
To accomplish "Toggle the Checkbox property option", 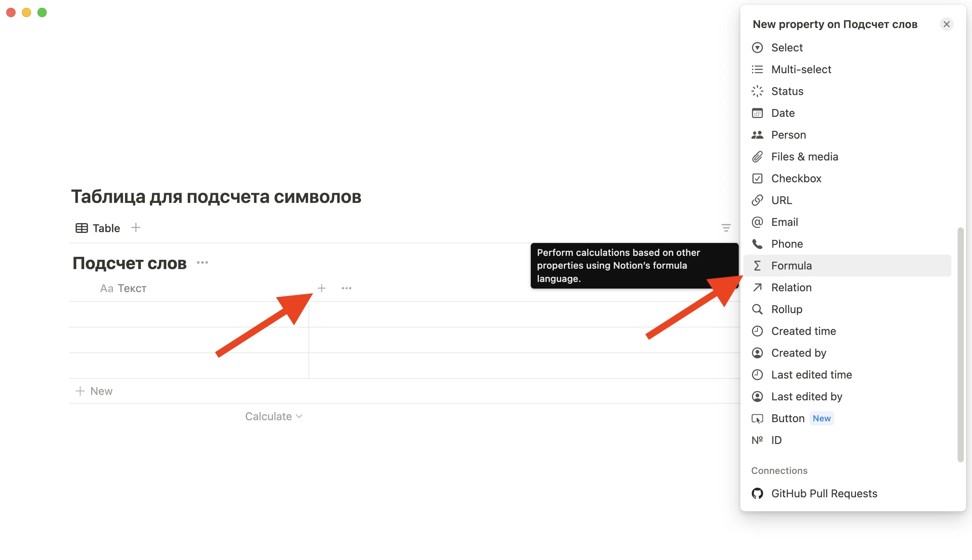I will (x=796, y=178).
